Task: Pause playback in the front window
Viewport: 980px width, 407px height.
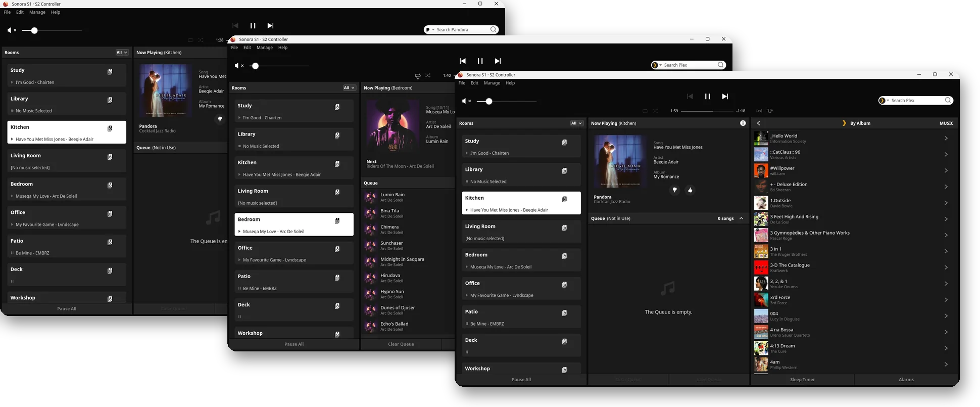Action: 707,97
